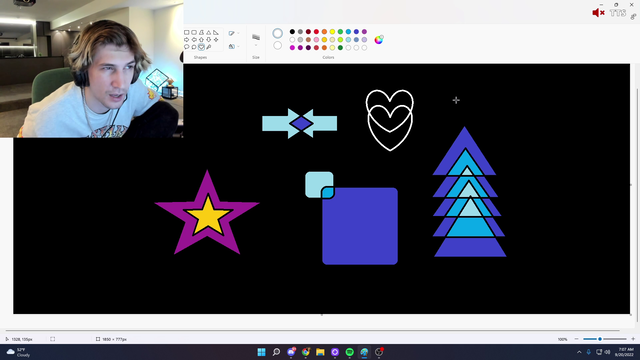Activate the Color 2 background circle
Screen dimensions: 640x360
coord(278,45)
